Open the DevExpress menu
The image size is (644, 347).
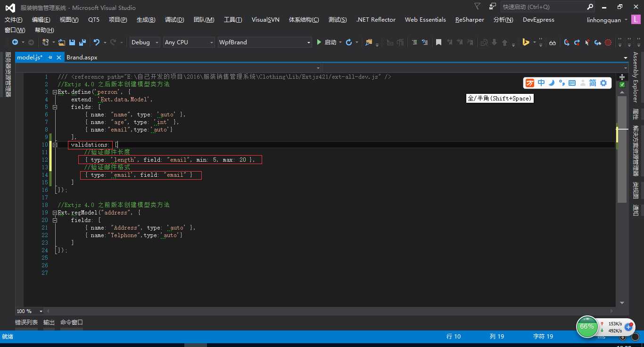[x=538, y=20]
